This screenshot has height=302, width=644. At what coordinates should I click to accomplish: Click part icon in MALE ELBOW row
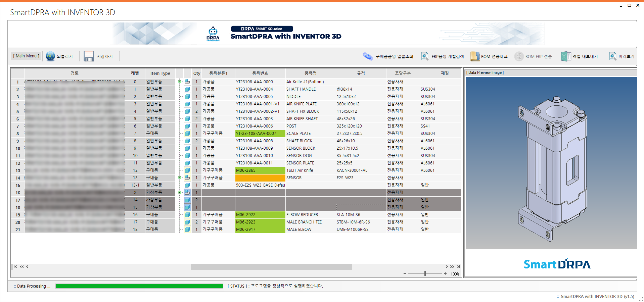187,230
